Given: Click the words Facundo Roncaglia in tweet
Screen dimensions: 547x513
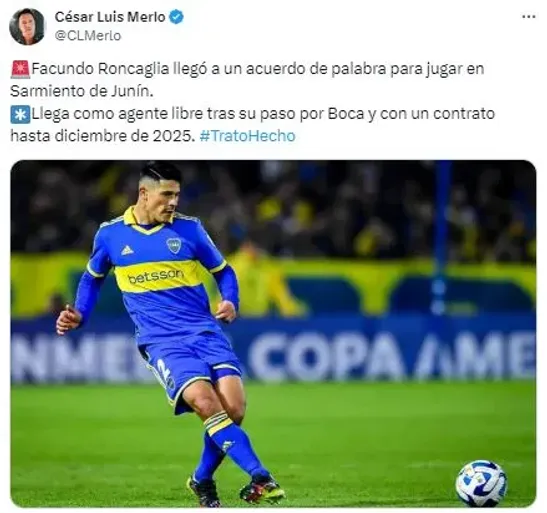Looking at the screenshot, I should (x=100, y=69).
